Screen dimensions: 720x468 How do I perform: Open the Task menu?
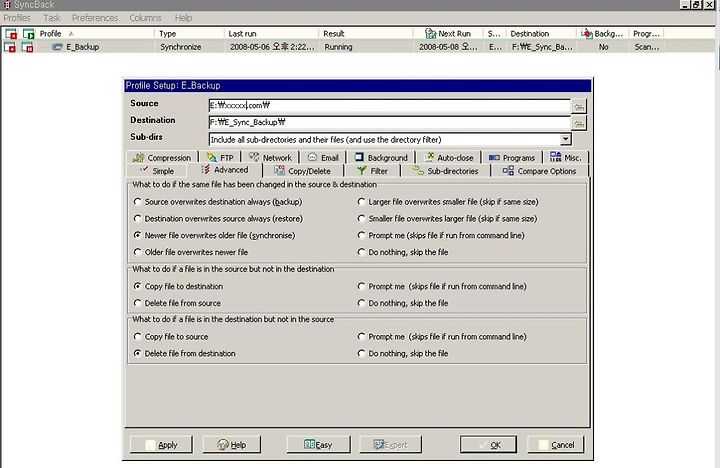tap(51, 18)
